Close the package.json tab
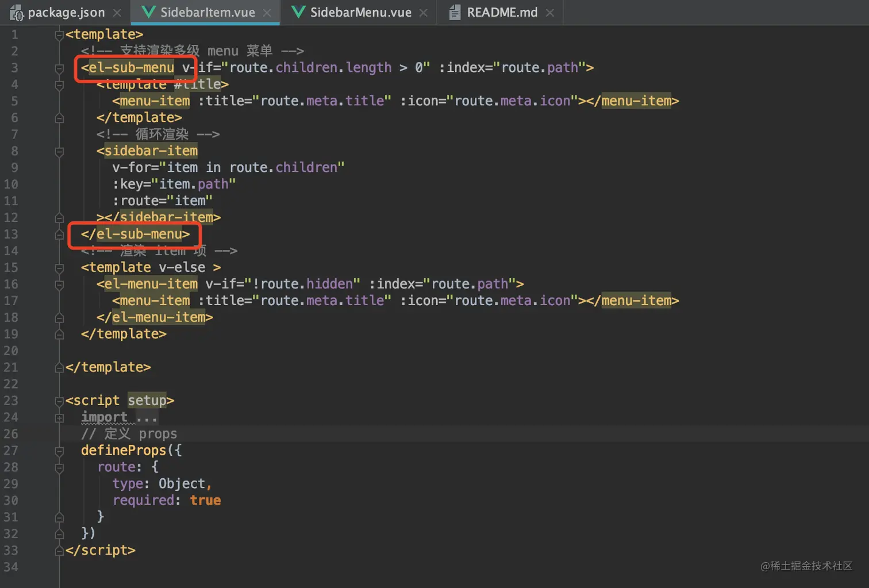The image size is (869, 588). (x=117, y=13)
